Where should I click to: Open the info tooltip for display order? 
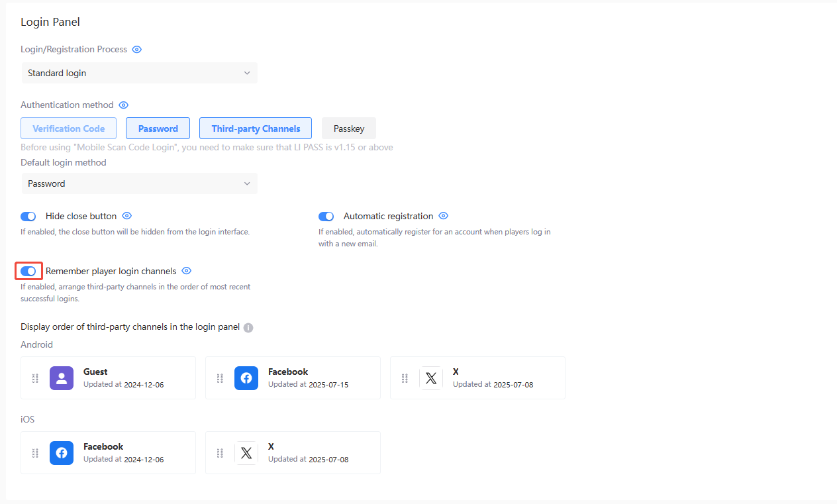(248, 327)
